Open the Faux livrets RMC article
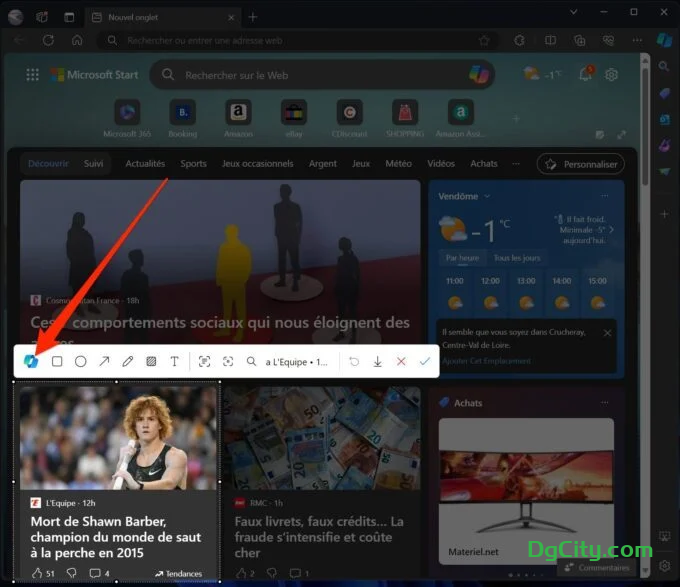This screenshot has height=587, width=680. click(319, 537)
